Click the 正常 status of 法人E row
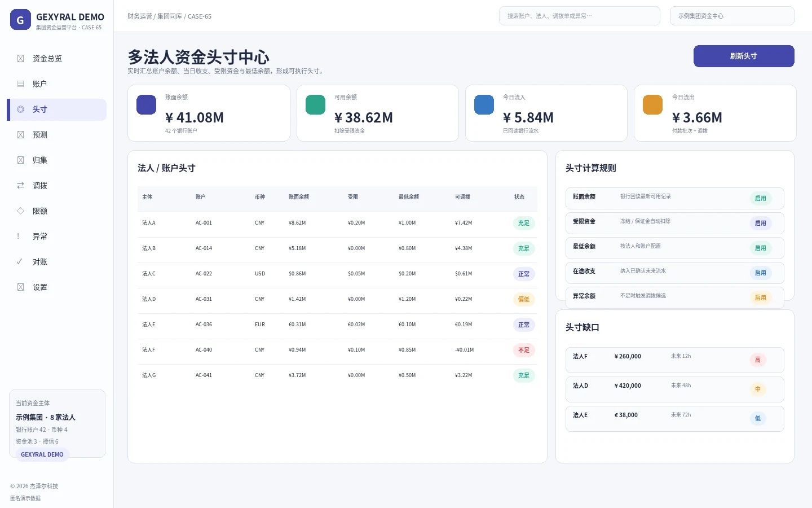Image resolution: width=812 pixels, height=508 pixels. tap(524, 325)
